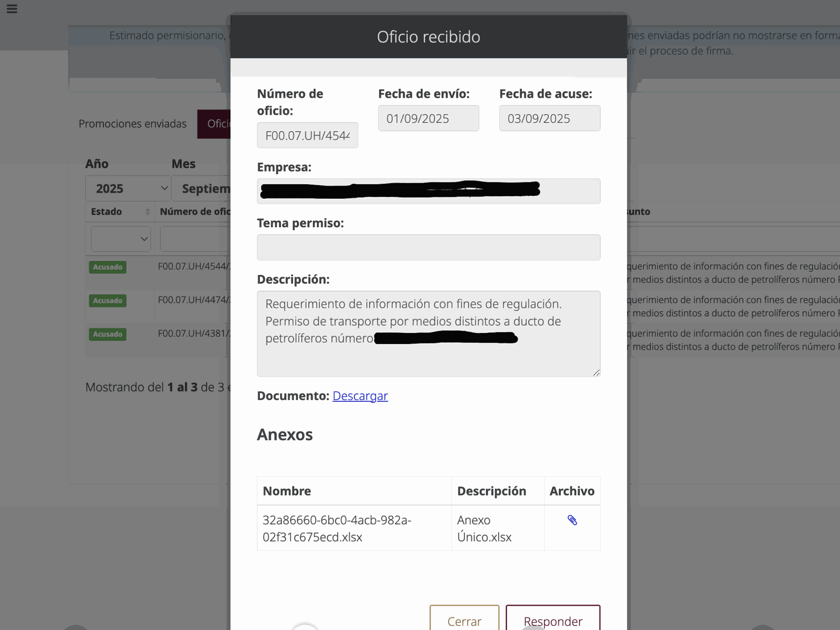
Task: Open the Año dropdown showing 2025
Action: pos(128,188)
